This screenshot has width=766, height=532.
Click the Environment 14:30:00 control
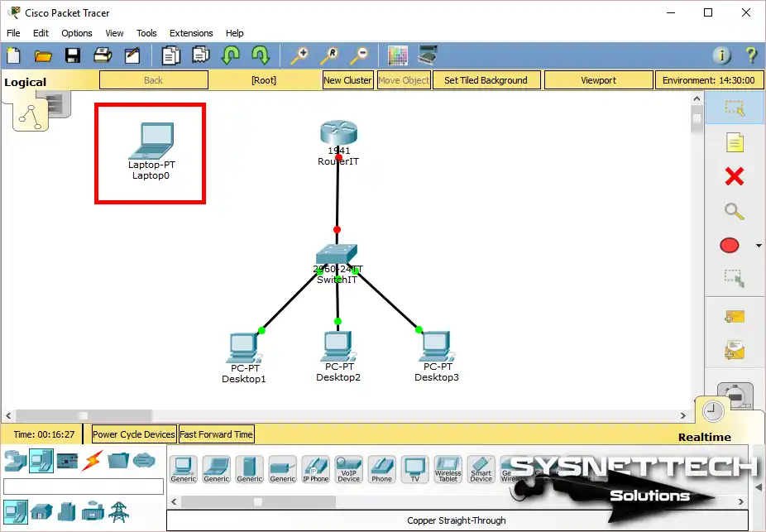(709, 79)
